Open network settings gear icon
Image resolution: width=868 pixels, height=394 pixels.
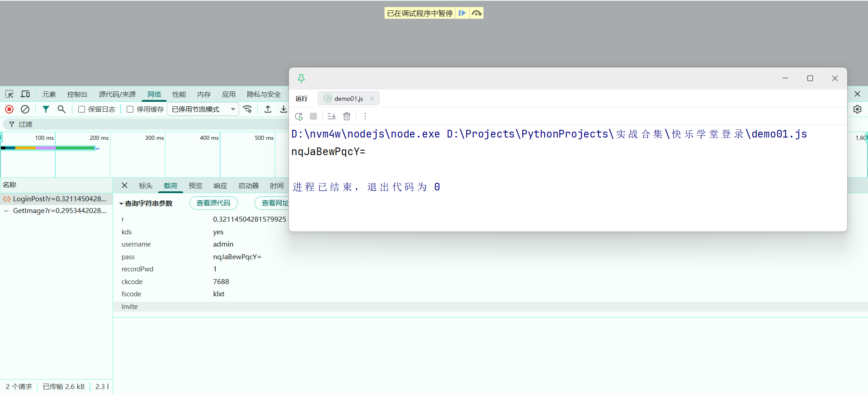click(857, 109)
